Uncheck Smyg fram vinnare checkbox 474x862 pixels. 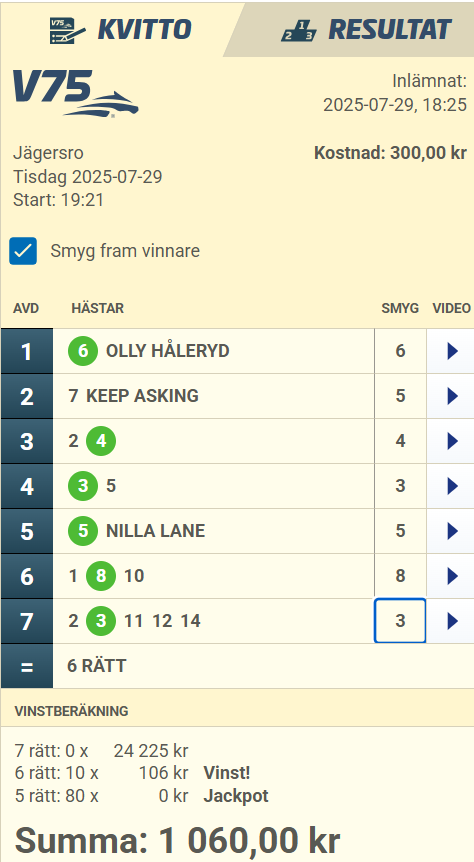pyautogui.click(x=23, y=251)
